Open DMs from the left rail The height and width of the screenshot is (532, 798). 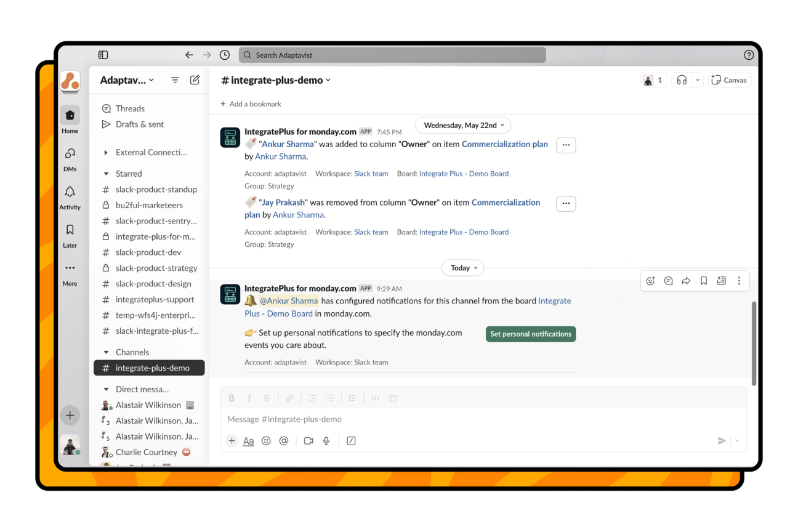click(x=70, y=158)
